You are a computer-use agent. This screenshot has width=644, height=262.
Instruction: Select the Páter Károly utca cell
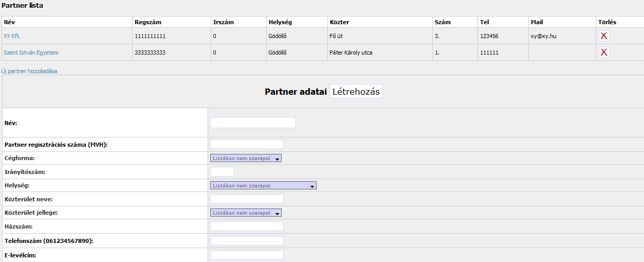(x=380, y=53)
